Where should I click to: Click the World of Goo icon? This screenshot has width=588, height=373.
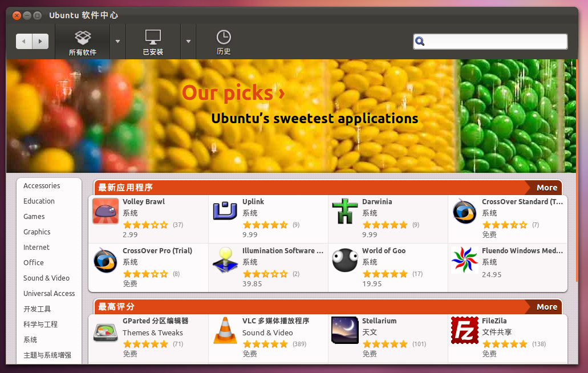coord(344,260)
